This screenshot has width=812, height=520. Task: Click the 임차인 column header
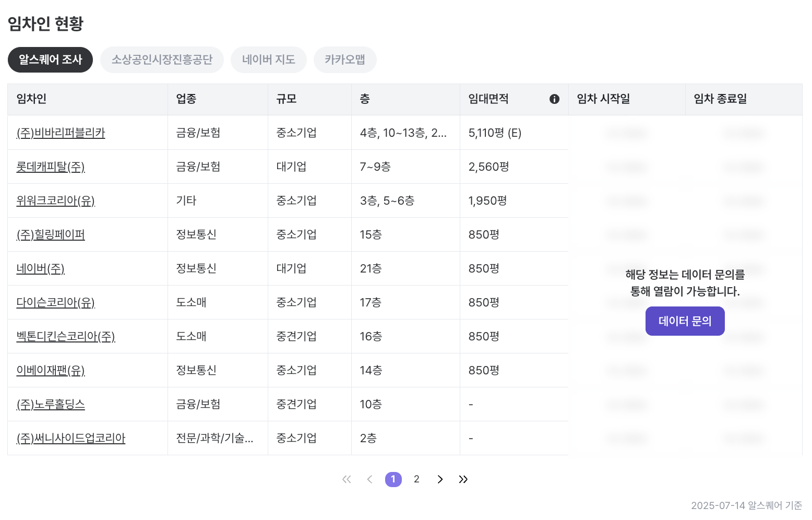(x=31, y=99)
